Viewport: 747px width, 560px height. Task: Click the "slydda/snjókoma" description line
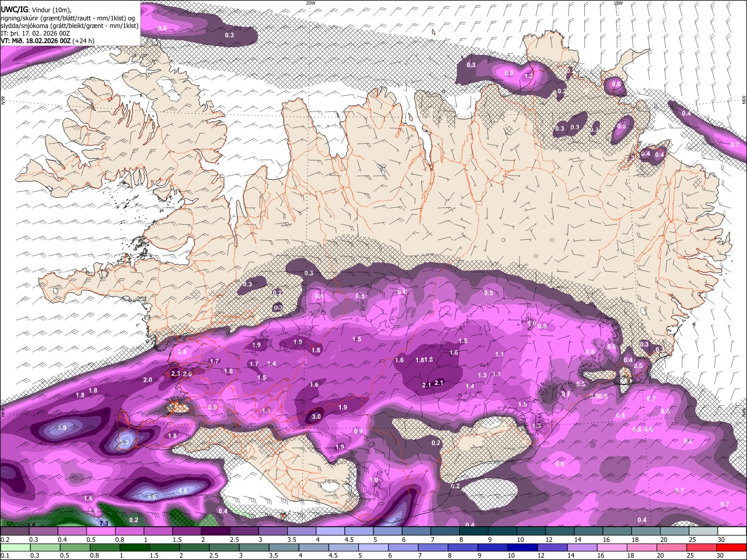click(x=70, y=26)
